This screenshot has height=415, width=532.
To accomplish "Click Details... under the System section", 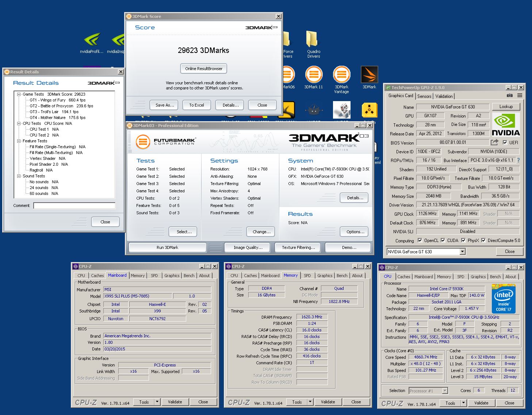I will pyautogui.click(x=355, y=198).
